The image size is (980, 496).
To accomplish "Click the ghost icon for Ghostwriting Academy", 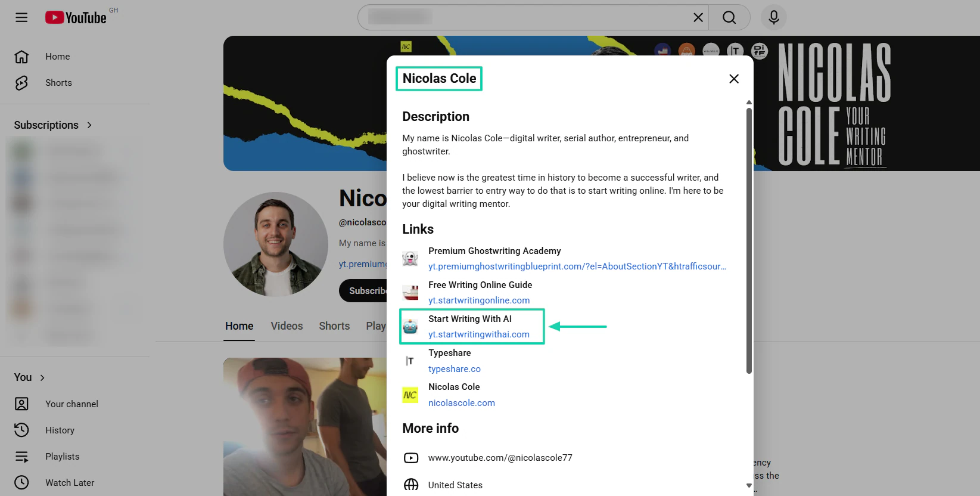I will [x=410, y=259].
